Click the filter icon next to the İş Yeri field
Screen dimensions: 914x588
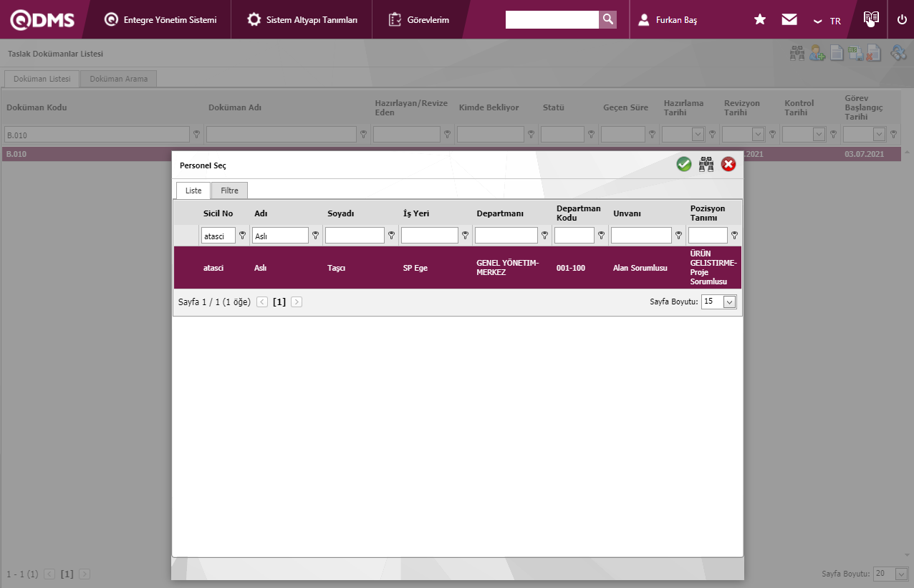[465, 235]
